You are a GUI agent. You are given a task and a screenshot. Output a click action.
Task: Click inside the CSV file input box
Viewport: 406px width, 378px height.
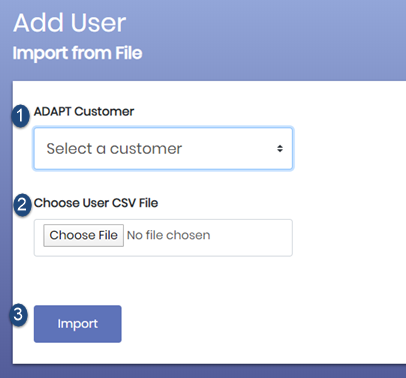(163, 238)
